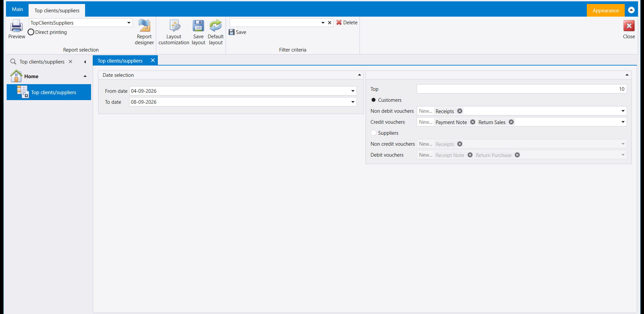Collapse the left navigation pane
The height and width of the screenshot is (314, 644).
coord(85,62)
